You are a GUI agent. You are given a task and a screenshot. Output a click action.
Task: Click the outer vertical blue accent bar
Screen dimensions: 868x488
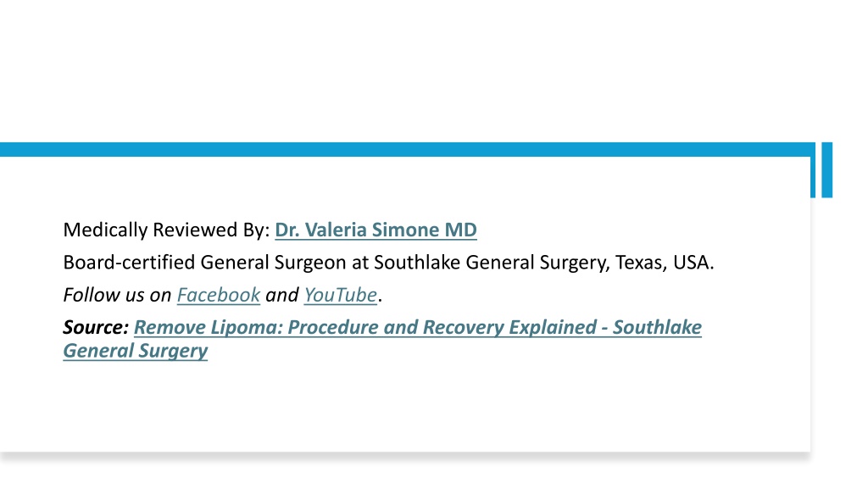tap(827, 169)
